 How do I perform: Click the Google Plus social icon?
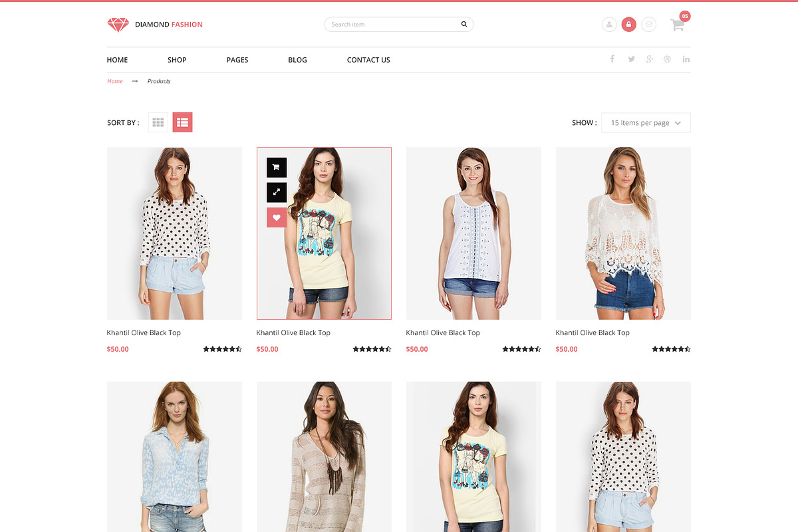[650, 59]
